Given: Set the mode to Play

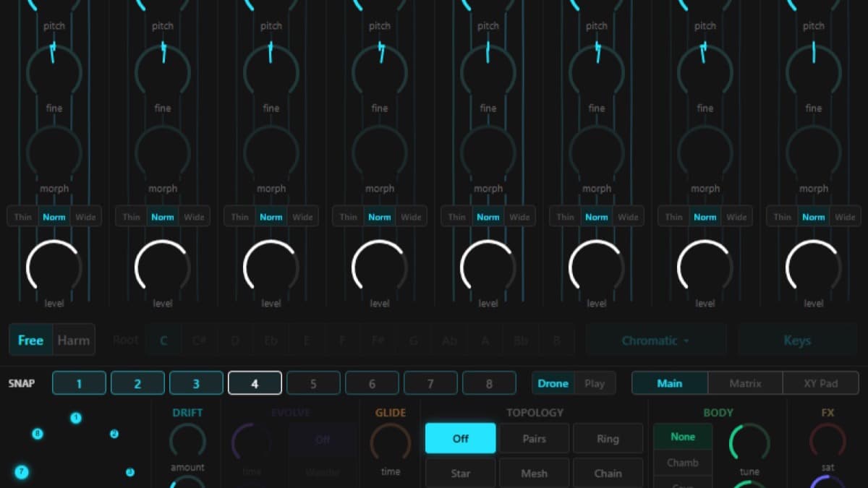Looking at the screenshot, I should click(595, 383).
